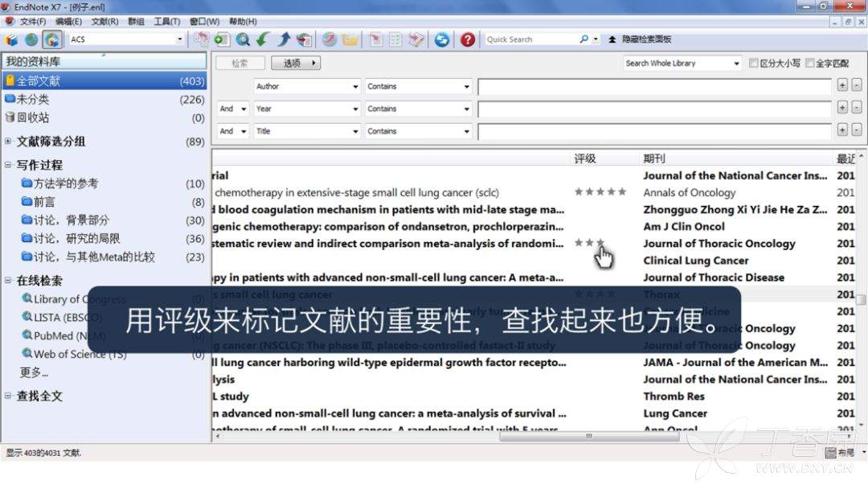Open the 群组 menu
868x489 pixels.
coord(136,21)
